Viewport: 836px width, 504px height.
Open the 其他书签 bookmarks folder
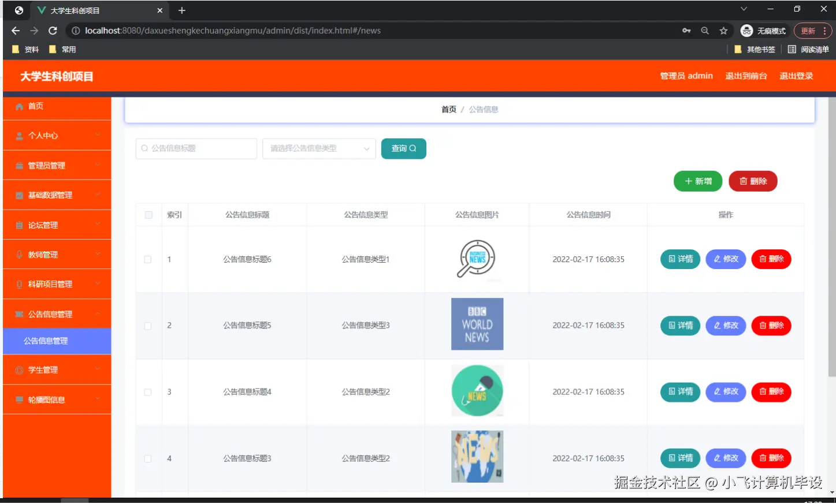pyautogui.click(x=755, y=49)
